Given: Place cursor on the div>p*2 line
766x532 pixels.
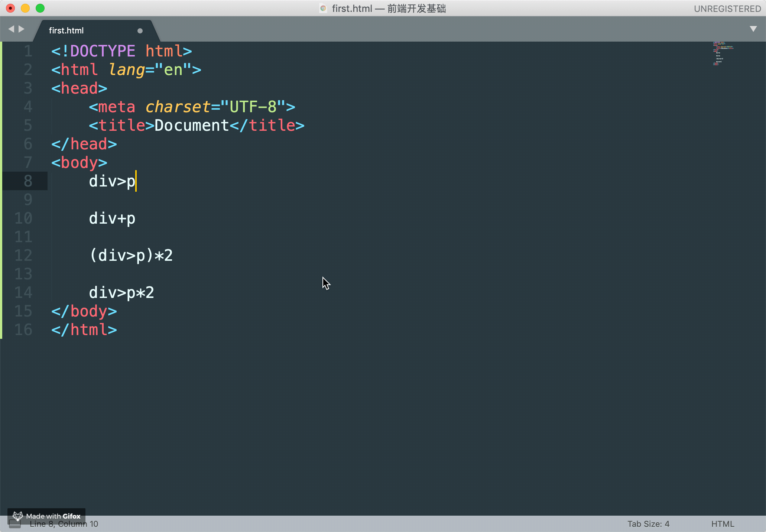Looking at the screenshot, I should (121, 293).
